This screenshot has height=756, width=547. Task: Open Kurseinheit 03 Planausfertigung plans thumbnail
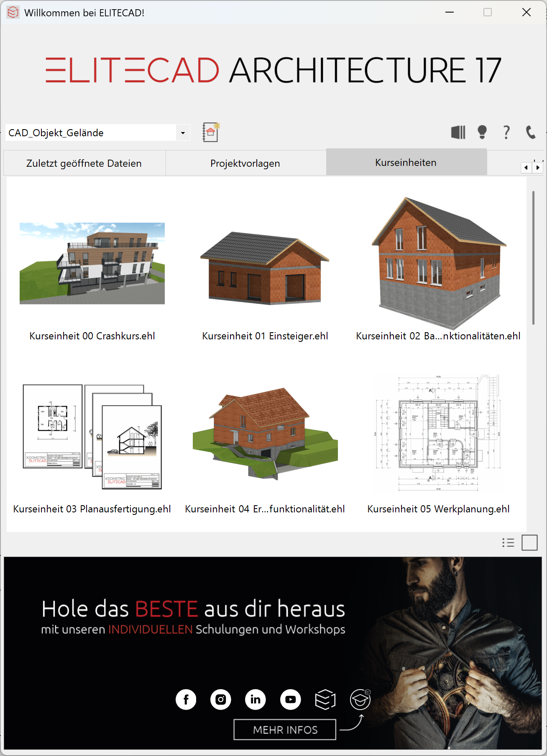92,436
